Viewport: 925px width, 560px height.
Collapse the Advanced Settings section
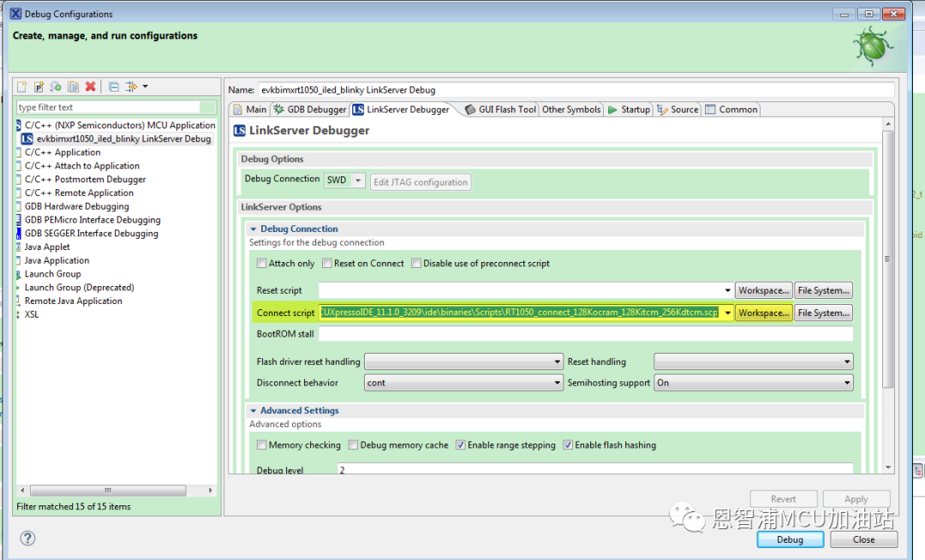[253, 410]
